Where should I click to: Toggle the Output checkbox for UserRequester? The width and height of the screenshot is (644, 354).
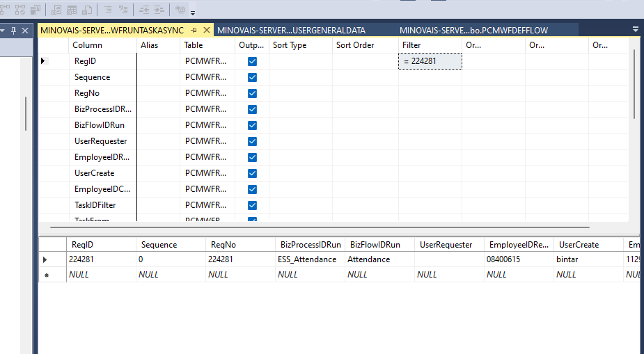tap(252, 141)
